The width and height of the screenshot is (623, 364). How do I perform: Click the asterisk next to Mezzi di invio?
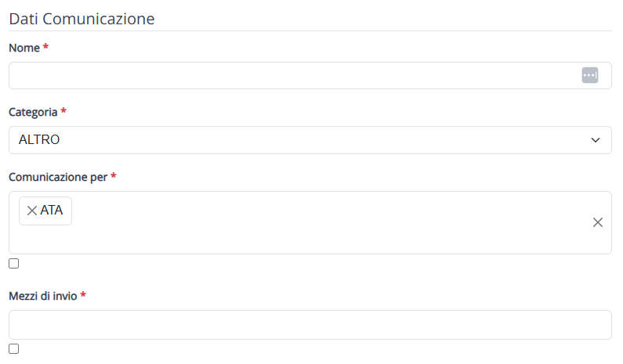pos(83,295)
